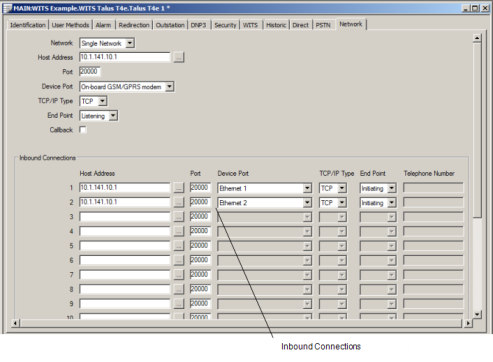Click Port field in inbound row 1

pyautogui.click(x=200, y=188)
